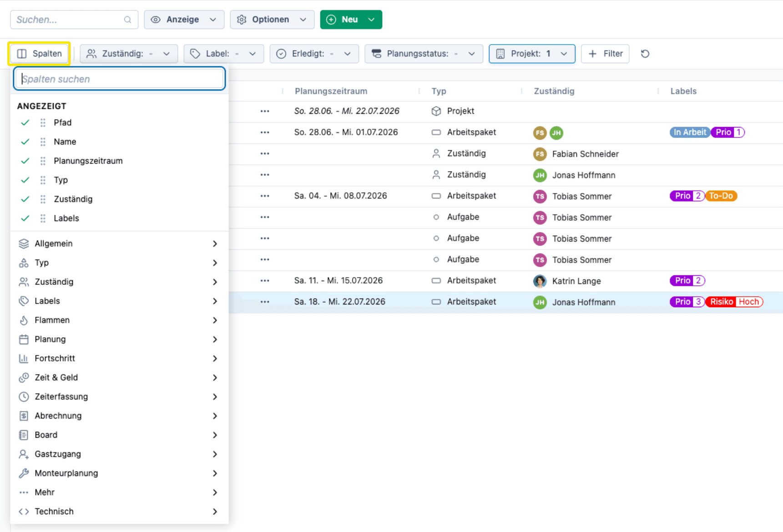Open the three-dot menu for the Katrin Lange row
The height and width of the screenshot is (532, 783).
tap(265, 281)
